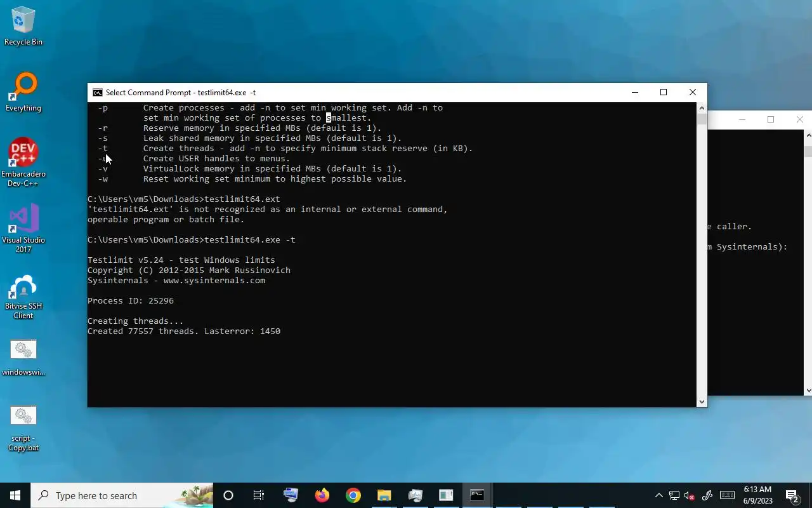Minimize the Select Command Prompt window
The height and width of the screenshot is (508, 812).
(634, 93)
